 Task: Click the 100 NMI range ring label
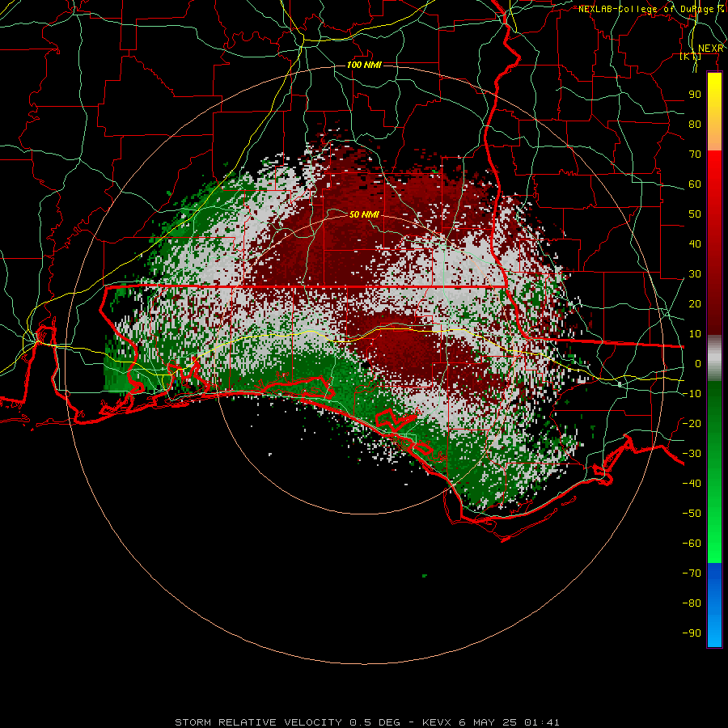point(365,65)
